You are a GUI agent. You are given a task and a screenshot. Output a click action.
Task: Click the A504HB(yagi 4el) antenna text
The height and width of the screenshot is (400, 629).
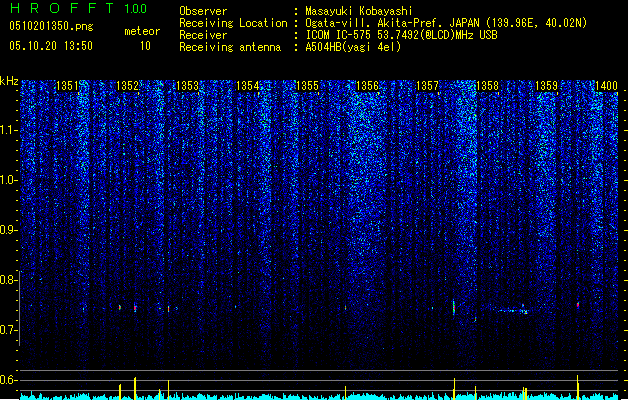[x=353, y=47]
